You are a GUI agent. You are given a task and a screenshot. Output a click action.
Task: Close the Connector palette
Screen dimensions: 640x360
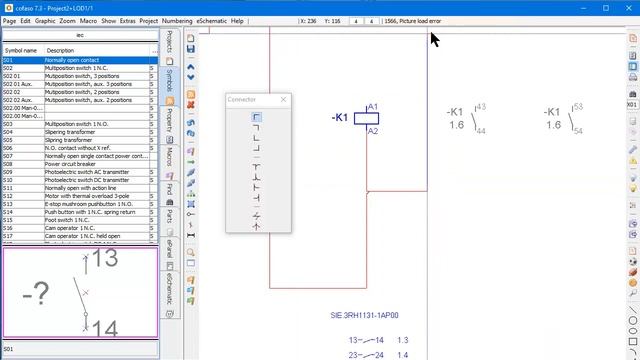tap(283, 100)
